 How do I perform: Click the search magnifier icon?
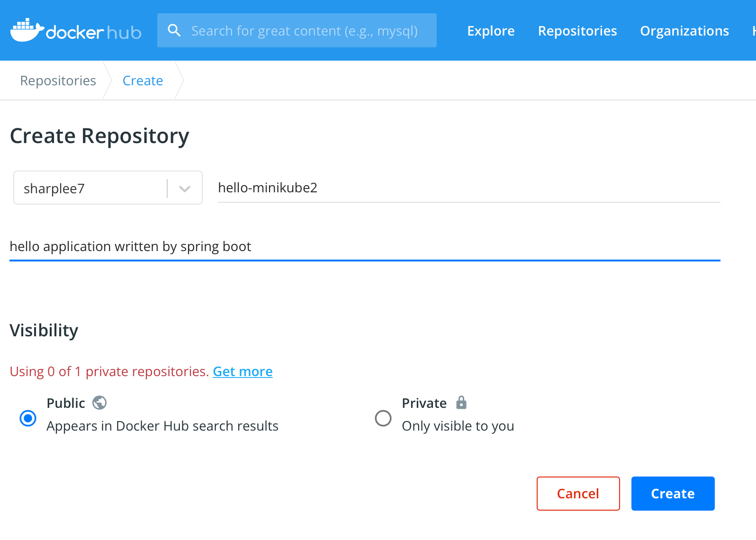pyautogui.click(x=174, y=30)
